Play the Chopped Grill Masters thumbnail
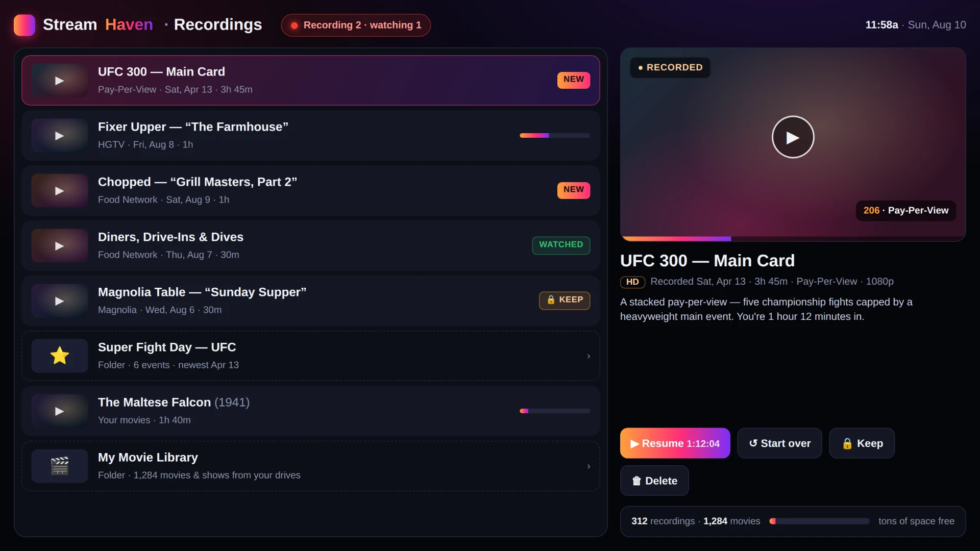This screenshot has height=551, width=980. click(x=60, y=191)
